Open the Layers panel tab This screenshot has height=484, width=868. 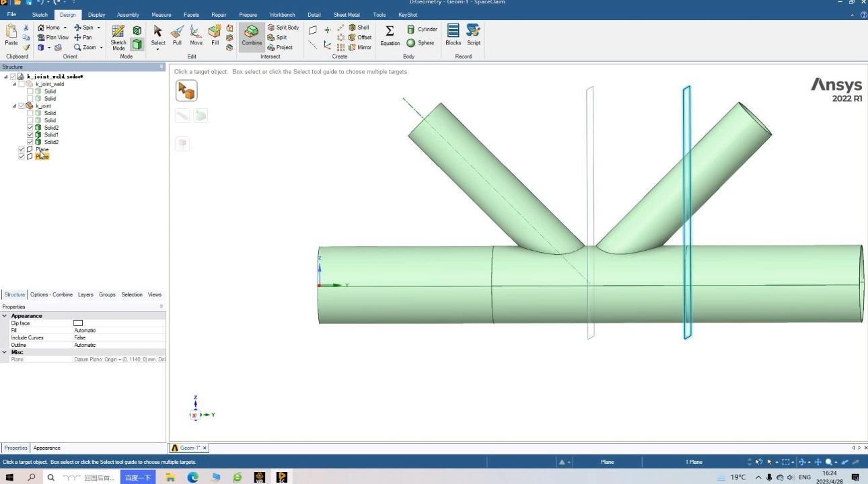tap(85, 294)
